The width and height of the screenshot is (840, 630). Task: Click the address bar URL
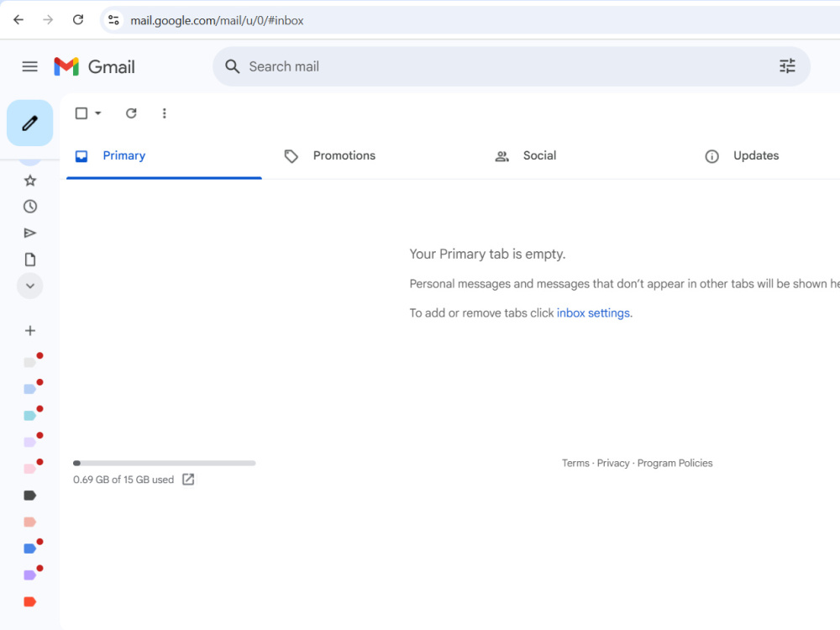click(x=217, y=20)
